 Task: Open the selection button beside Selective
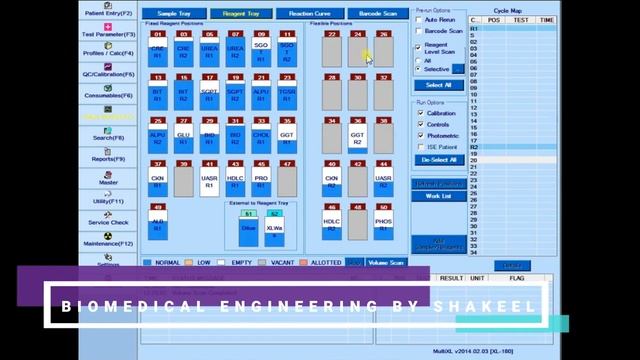click(458, 69)
